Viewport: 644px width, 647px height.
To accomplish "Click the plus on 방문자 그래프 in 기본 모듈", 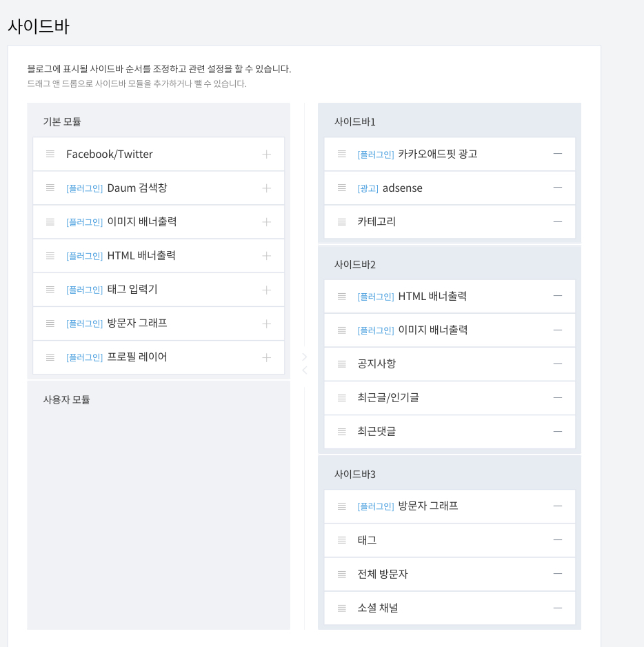I will pos(267,323).
